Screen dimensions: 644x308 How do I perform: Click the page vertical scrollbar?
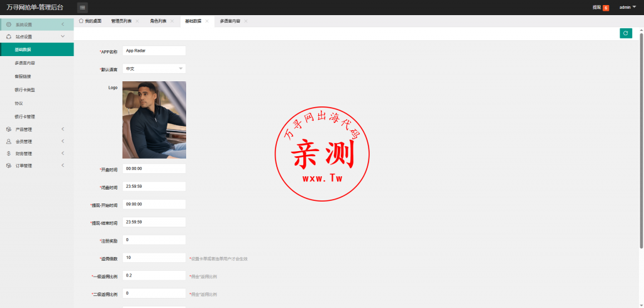pos(641,140)
